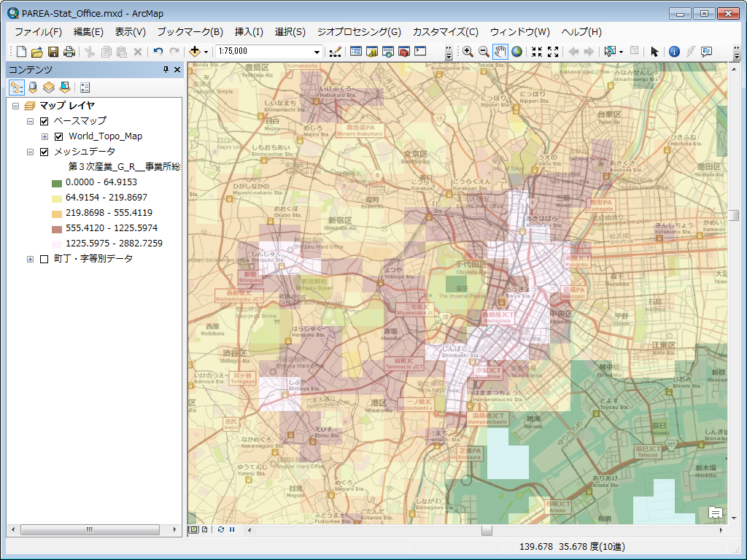Print the map using the printer icon

(69, 52)
